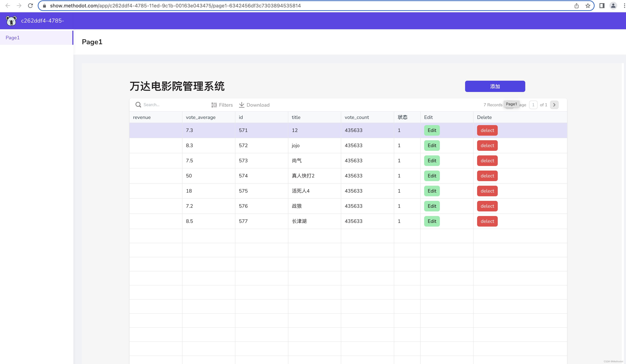Image resolution: width=626 pixels, height=364 pixels.
Task: Edit the 长津湖 row
Action: (x=432, y=221)
